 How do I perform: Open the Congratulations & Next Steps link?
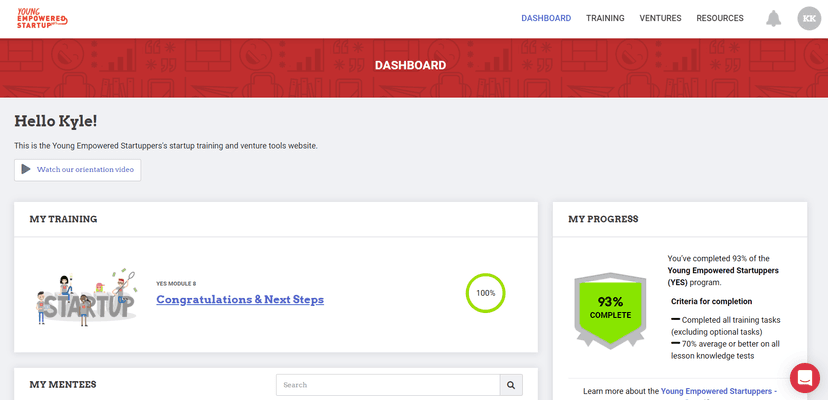pos(240,299)
